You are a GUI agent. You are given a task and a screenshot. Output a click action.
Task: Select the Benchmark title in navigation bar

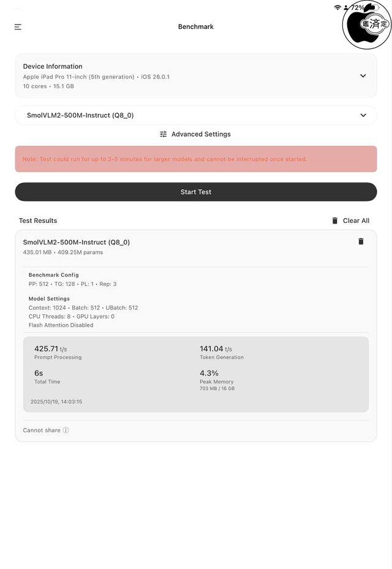(195, 26)
